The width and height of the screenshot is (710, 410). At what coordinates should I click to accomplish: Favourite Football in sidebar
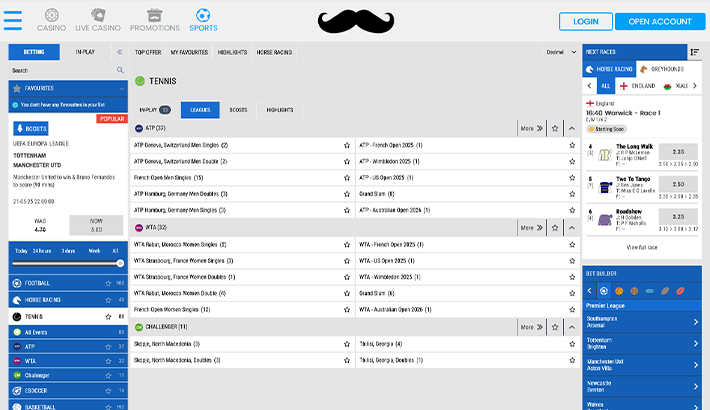point(108,283)
